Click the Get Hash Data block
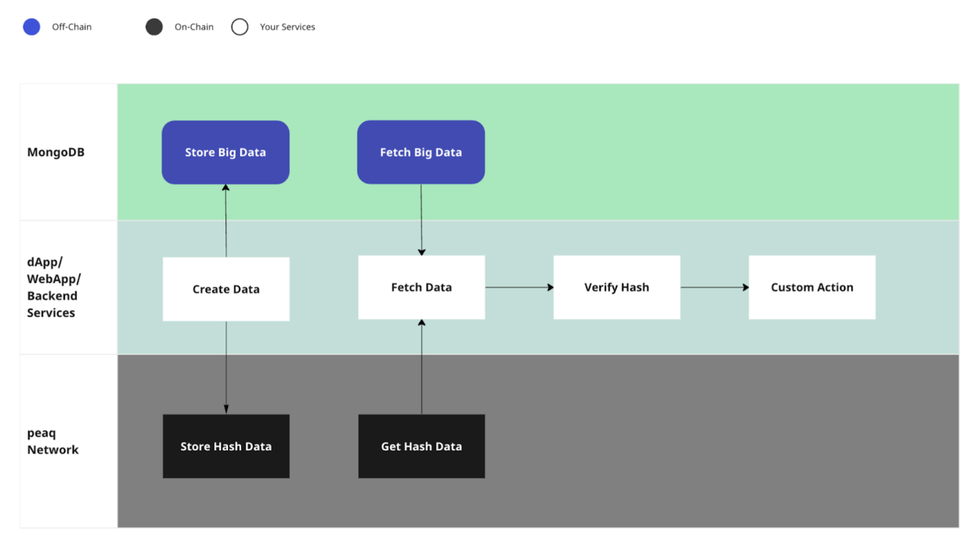 pyautogui.click(x=421, y=446)
